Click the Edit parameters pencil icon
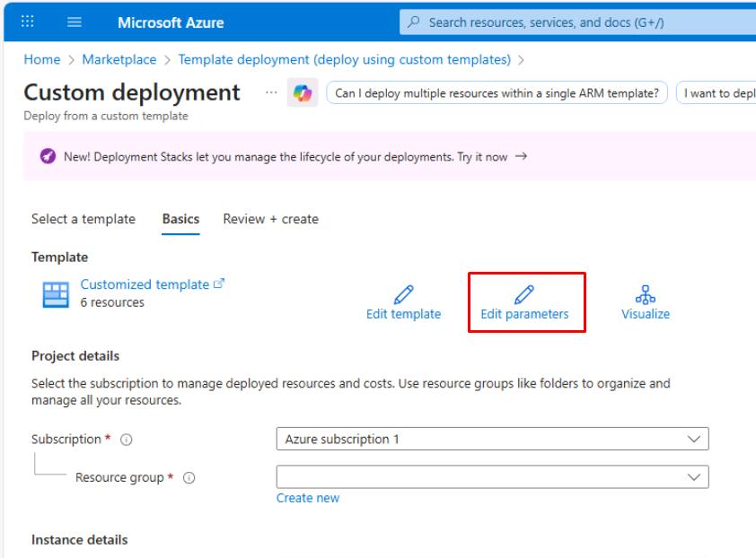Screen dimensions: 756x558 [524, 293]
